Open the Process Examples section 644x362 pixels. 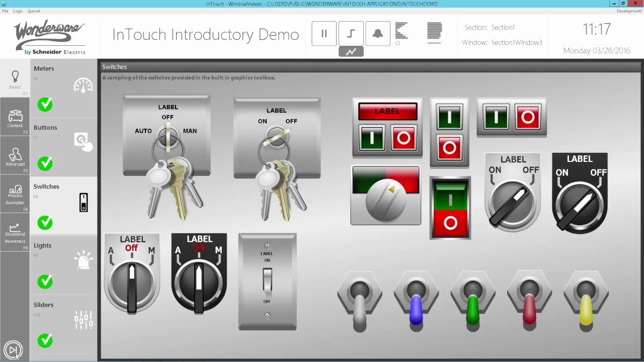click(15, 194)
